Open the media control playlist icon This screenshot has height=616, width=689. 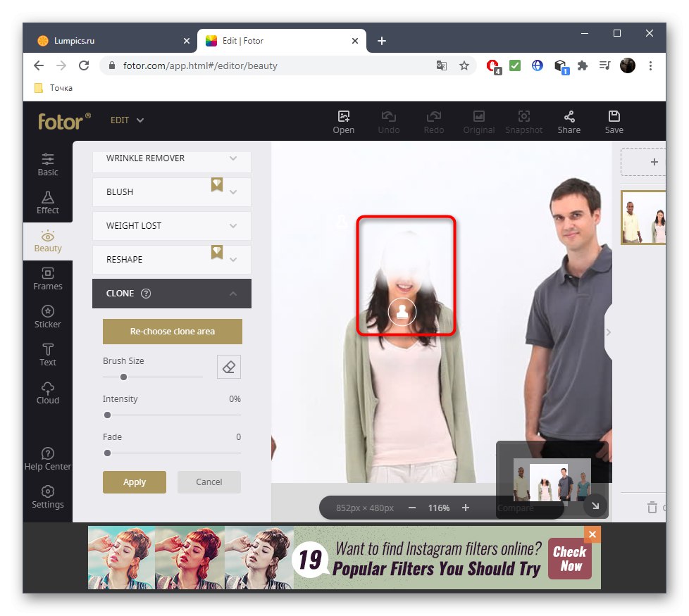[604, 65]
